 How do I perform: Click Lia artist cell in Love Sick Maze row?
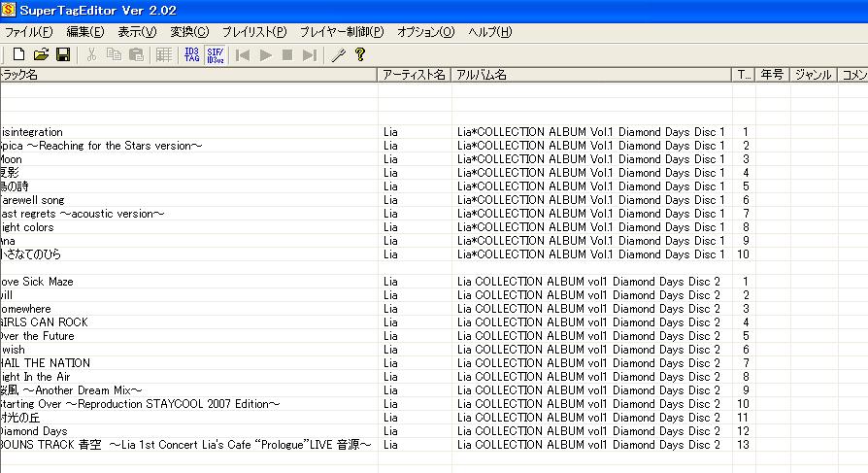coord(415,282)
